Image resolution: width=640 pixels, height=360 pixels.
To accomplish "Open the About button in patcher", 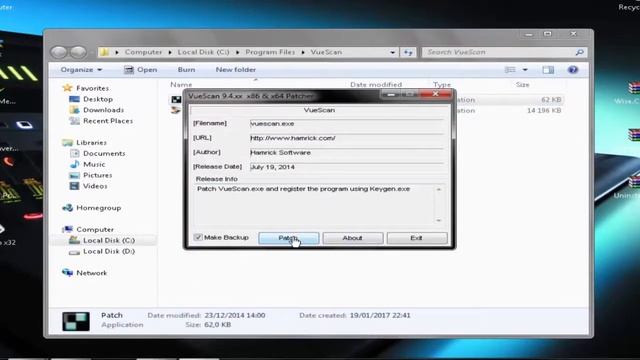I will (x=353, y=238).
